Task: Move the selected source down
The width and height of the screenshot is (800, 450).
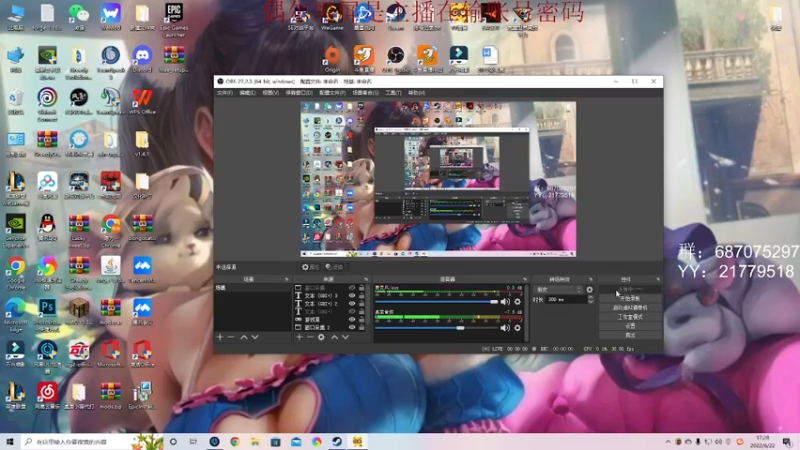Action: 345,337
